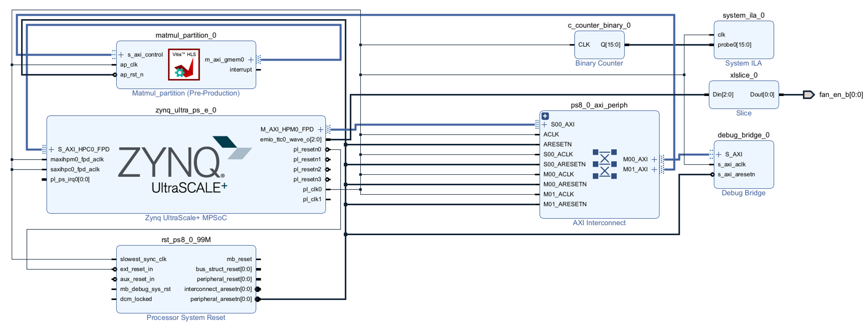Screen dimensions: 868x326
Task: Select the Q[15:0] output pin
Action: 611,45
